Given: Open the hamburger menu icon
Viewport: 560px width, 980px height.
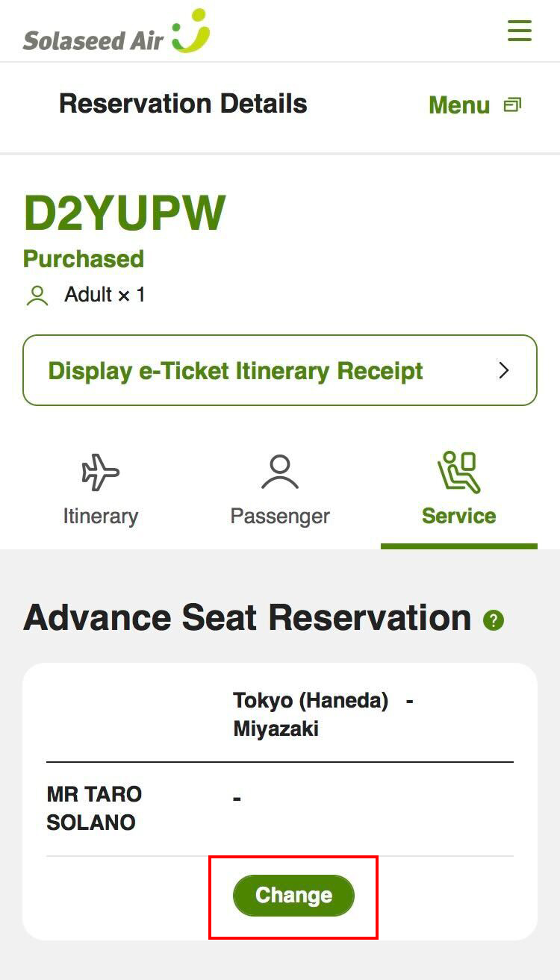Looking at the screenshot, I should point(519,31).
